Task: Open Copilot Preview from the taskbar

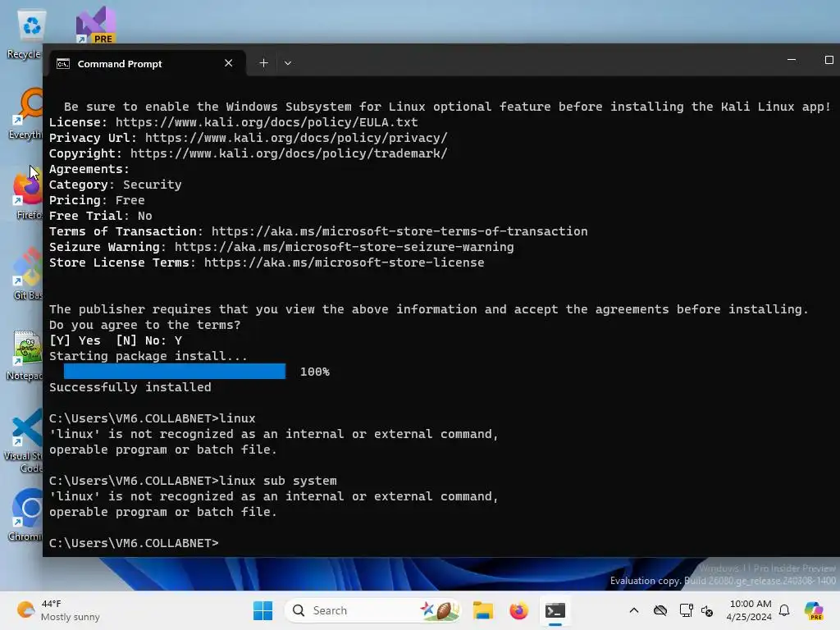Action: coord(815,610)
